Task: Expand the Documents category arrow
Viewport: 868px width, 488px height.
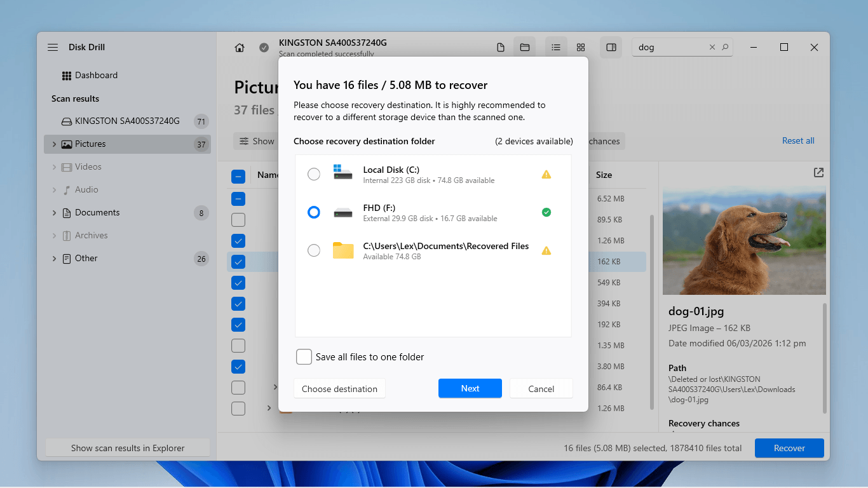Action: point(54,213)
